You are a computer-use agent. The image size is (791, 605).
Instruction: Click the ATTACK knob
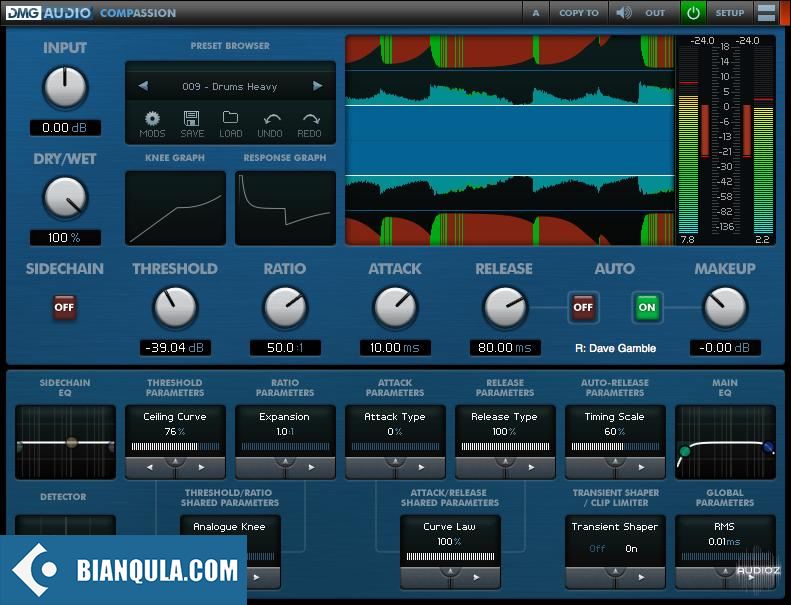pyautogui.click(x=395, y=308)
